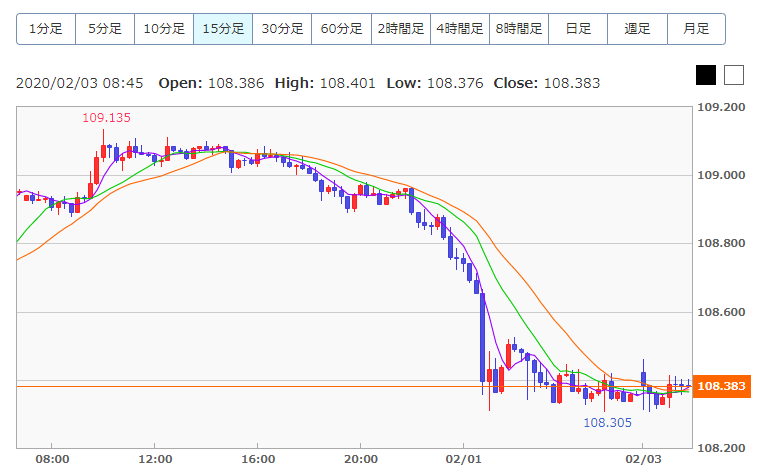Click the 109.000 price axis label
The height and width of the screenshot is (474, 763).
coord(721,175)
